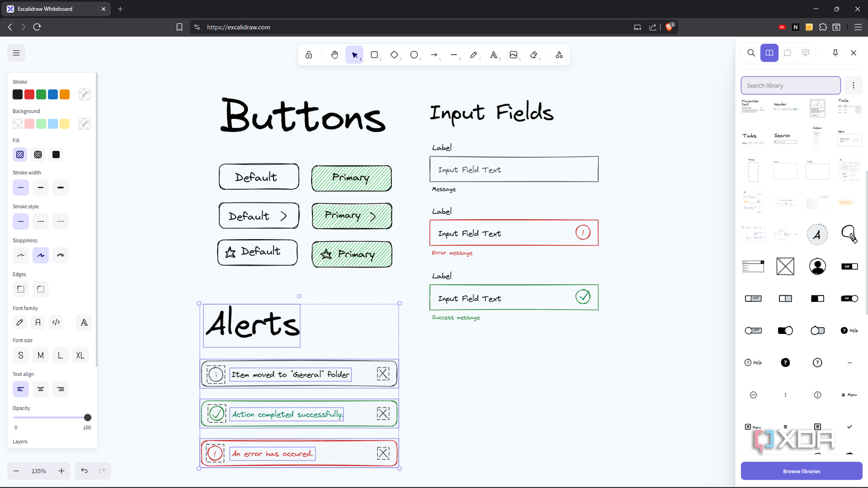Click the Search library input field
Viewport: 868px width, 488px height.
[790, 85]
